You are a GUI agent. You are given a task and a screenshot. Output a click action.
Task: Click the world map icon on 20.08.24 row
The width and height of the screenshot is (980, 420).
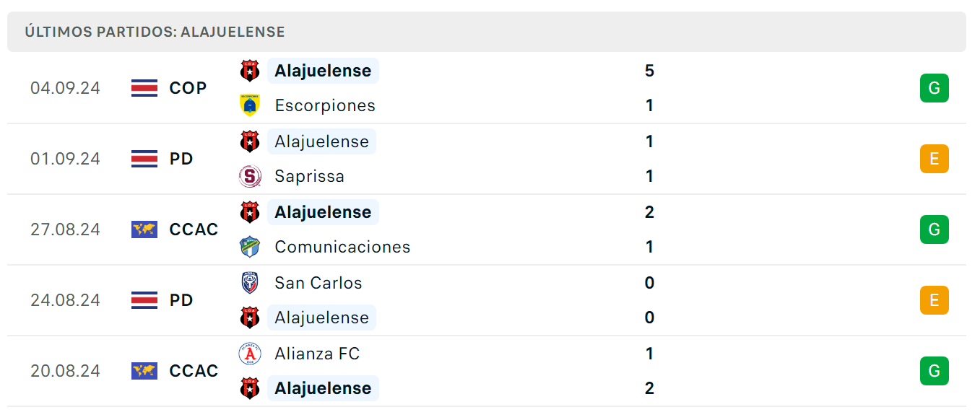coord(144,371)
